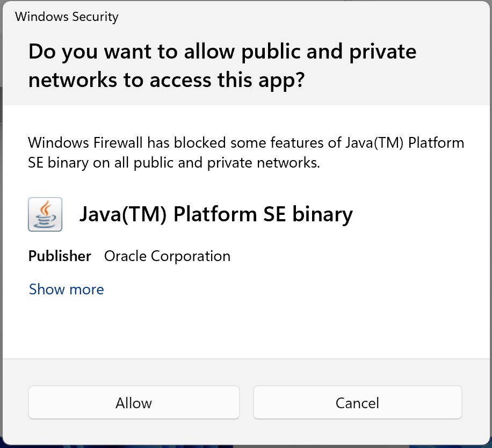Click the Allow button
Image resolution: width=492 pixels, height=448 pixels.
pos(134,402)
